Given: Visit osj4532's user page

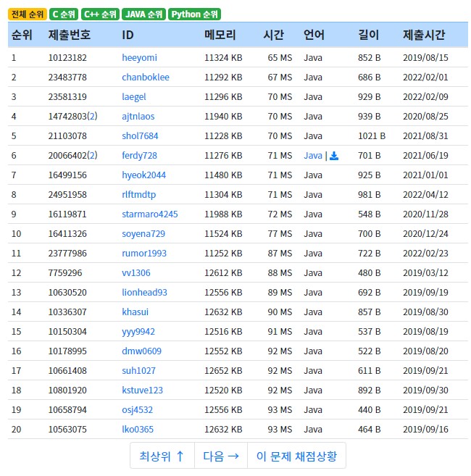Looking at the screenshot, I should pos(137,410).
